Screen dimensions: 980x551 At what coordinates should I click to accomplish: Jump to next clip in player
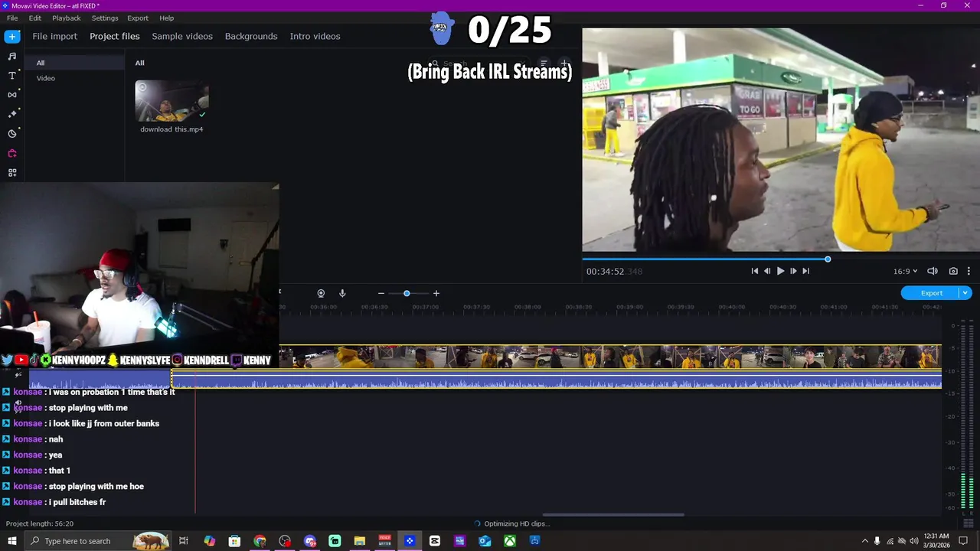click(x=805, y=271)
